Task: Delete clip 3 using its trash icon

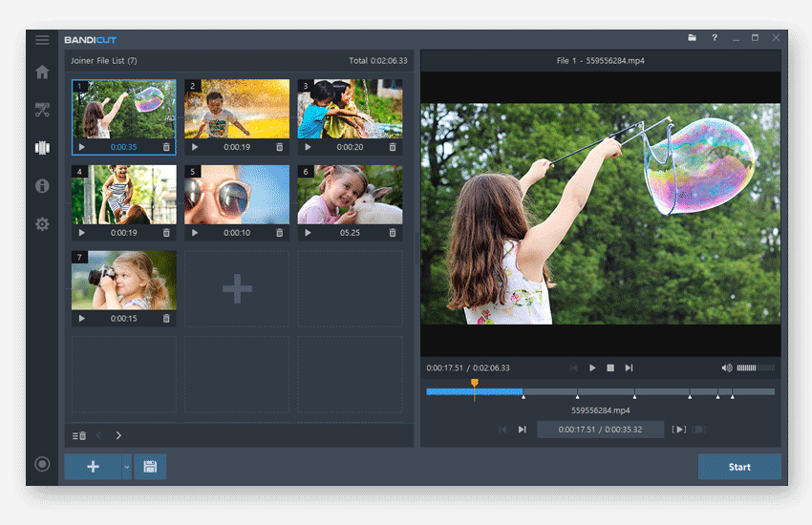Action: point(392,147)
